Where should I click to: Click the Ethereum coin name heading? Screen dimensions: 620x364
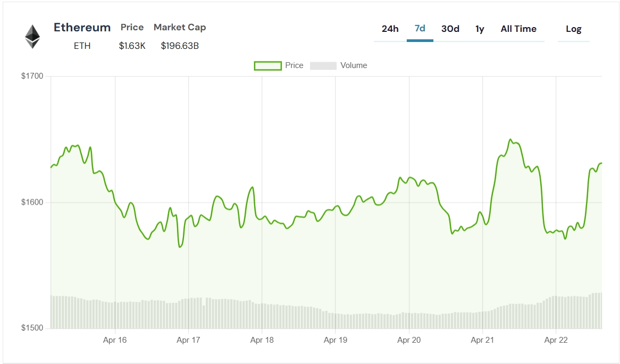(82, 27)
